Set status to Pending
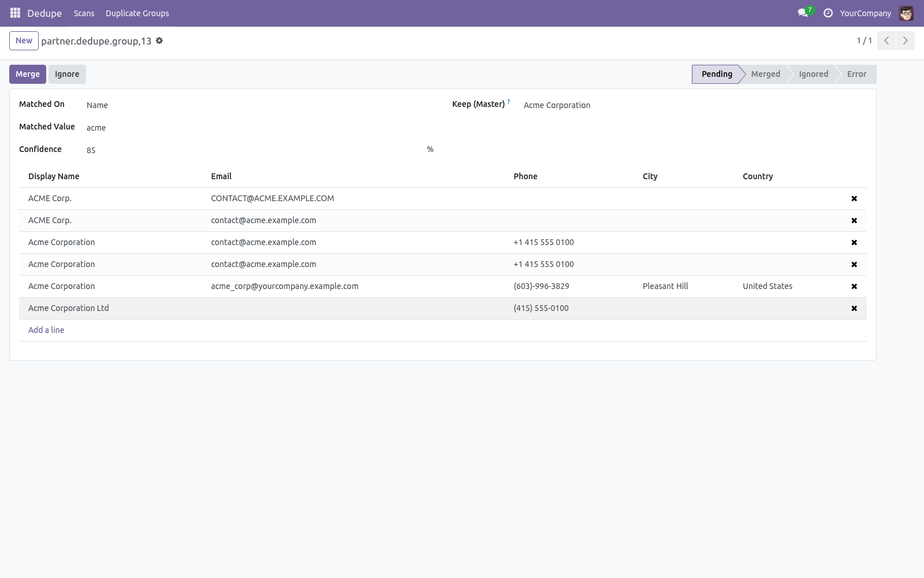The width and height of the screenshot is (924, 578). (x=717, y=74)
